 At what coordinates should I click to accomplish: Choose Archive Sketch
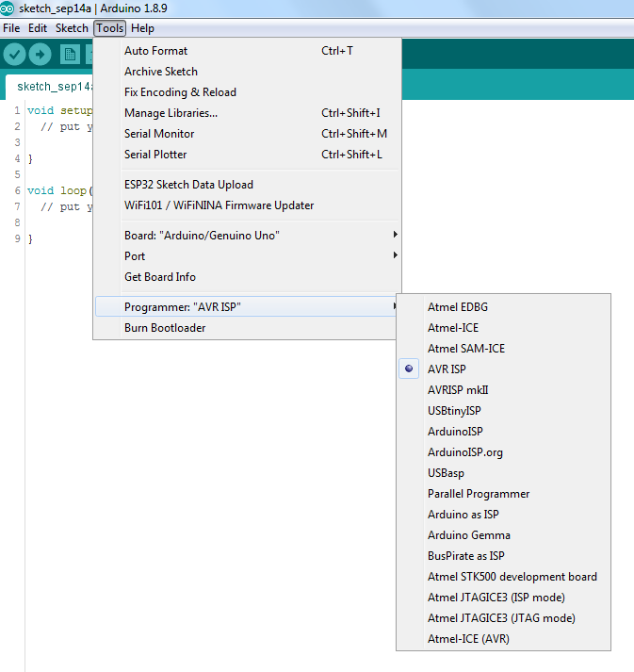pyautogui.click(x=248, y=71)
